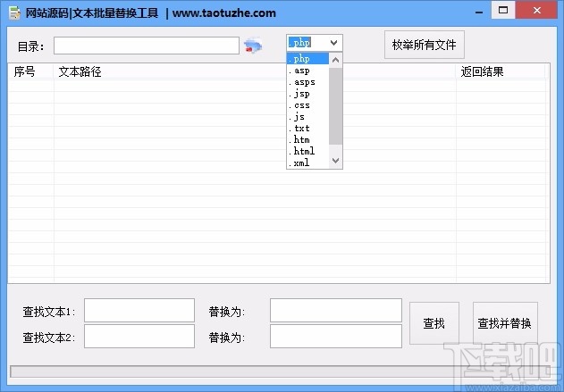564x392 pixels.
Task: Choose .html from the extension list
Action: [307, 151]
